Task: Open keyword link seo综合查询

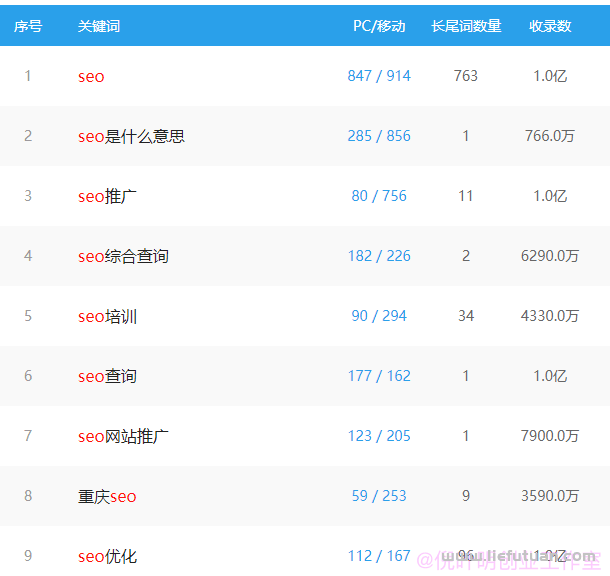Action: tap(123, 256)
